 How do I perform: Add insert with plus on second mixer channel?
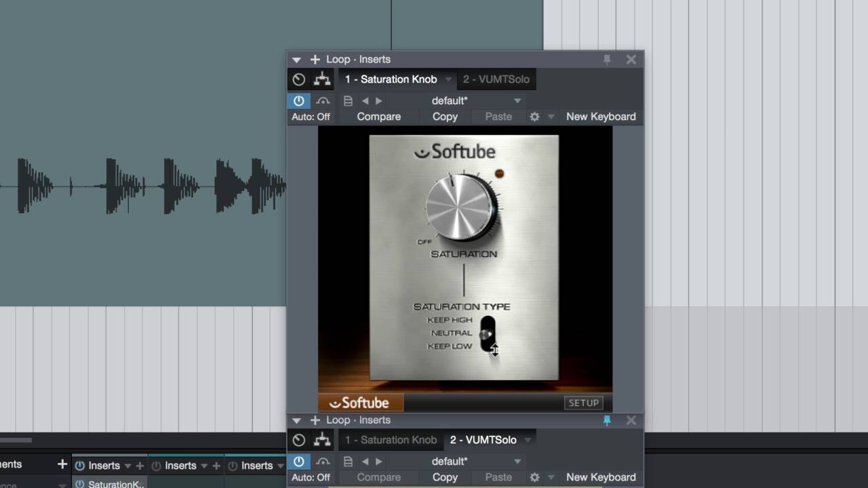(x=216, y=466)
